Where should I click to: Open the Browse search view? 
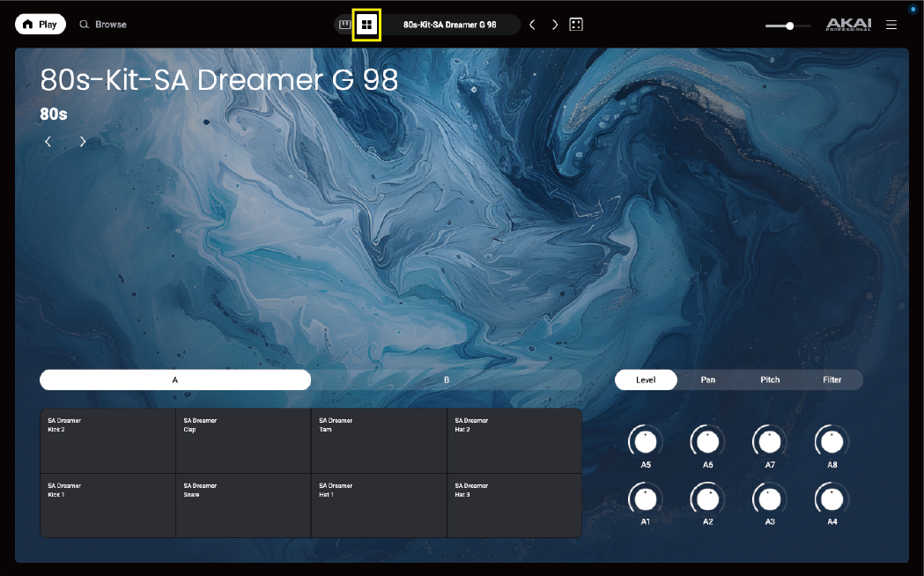pyautogui.click(x=103, y=25)
